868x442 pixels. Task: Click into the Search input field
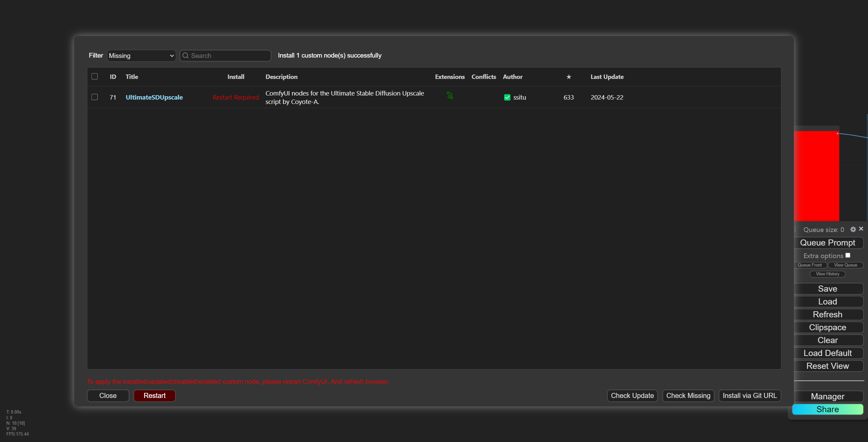225,56
